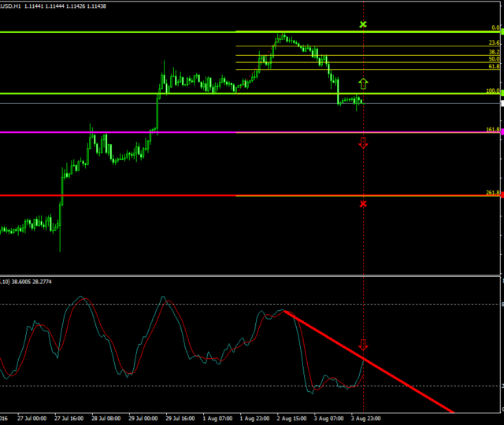This screenshot has height=425, width=504.
Task: Click the 23.6 Fibonacci level label
Action: click(x=494, y=43)
